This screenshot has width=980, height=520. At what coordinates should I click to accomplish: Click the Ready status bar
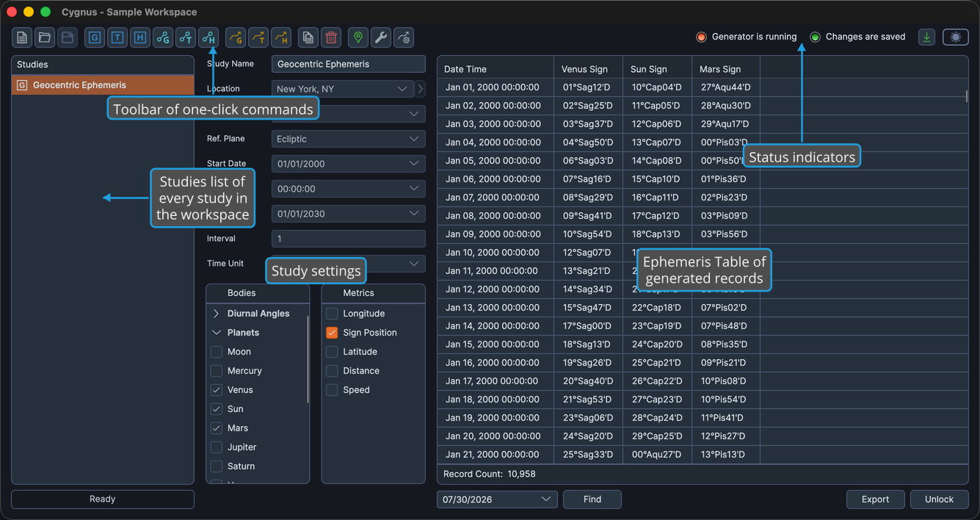coord(103,499)
